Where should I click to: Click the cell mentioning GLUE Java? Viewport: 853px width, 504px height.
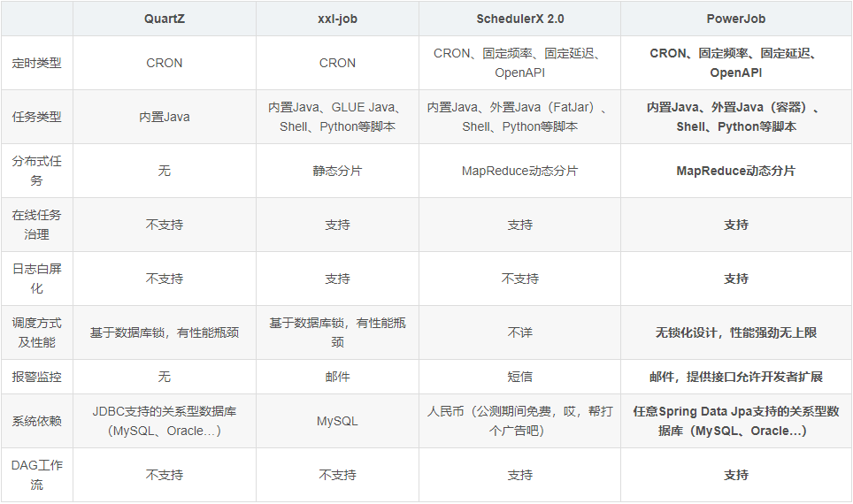coord(337,117)
